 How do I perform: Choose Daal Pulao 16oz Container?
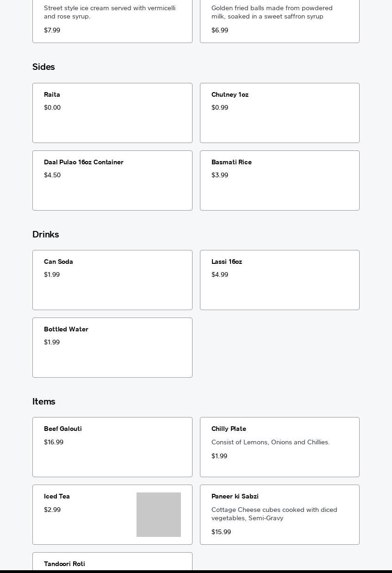[x=112, y=181]
